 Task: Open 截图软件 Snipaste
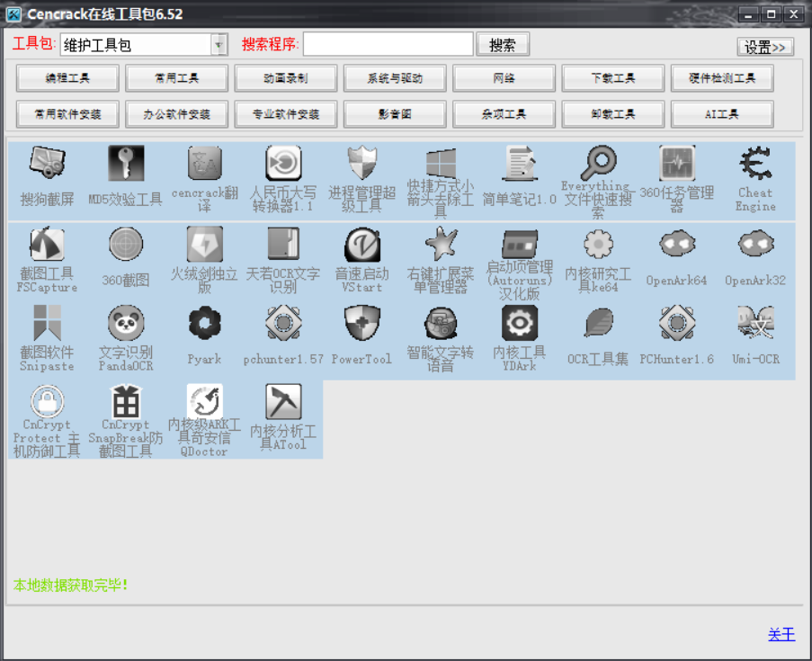(47, 339)
